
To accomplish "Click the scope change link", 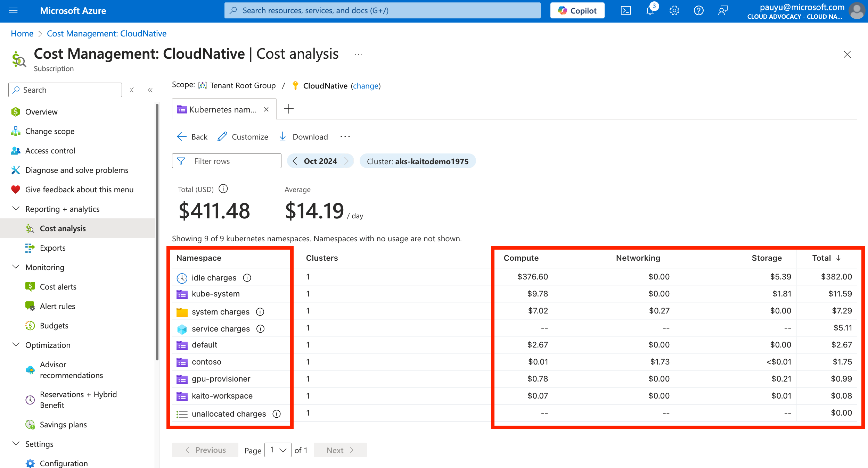I will [366, 86].
